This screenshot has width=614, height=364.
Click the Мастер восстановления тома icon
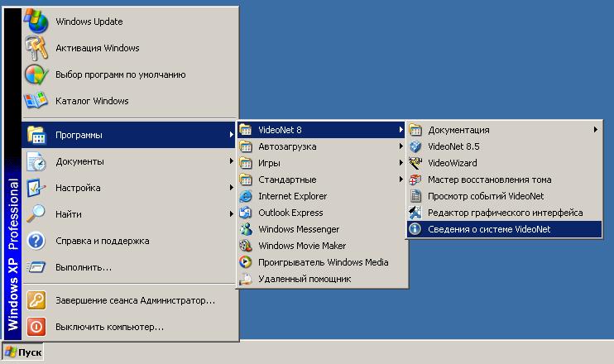[415, 180]
